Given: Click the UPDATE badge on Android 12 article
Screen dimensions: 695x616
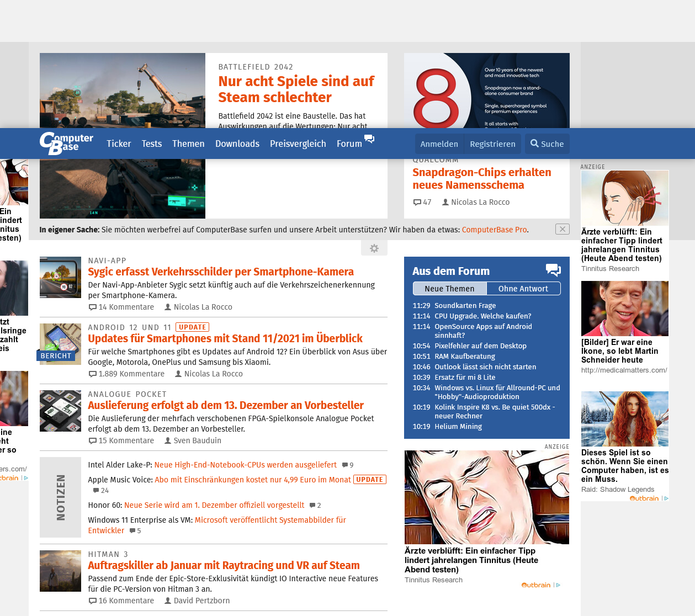Looking at the screenshot, I should 193,327.
